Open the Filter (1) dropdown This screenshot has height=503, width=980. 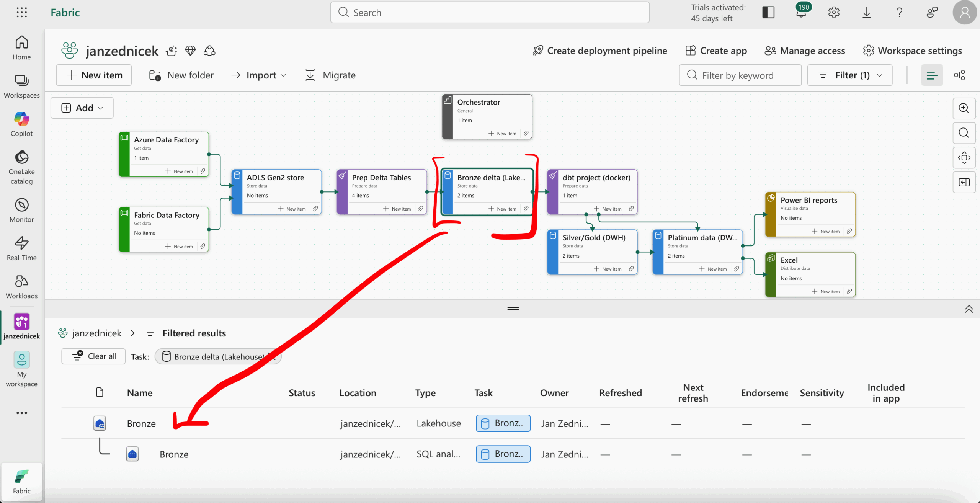point(849,75)
